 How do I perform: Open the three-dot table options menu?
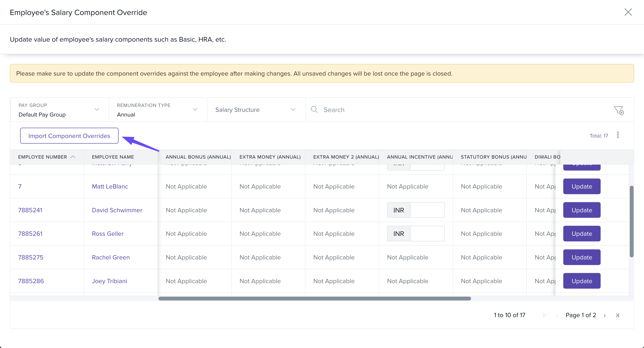pyautogui.click(x=618, y=135)
